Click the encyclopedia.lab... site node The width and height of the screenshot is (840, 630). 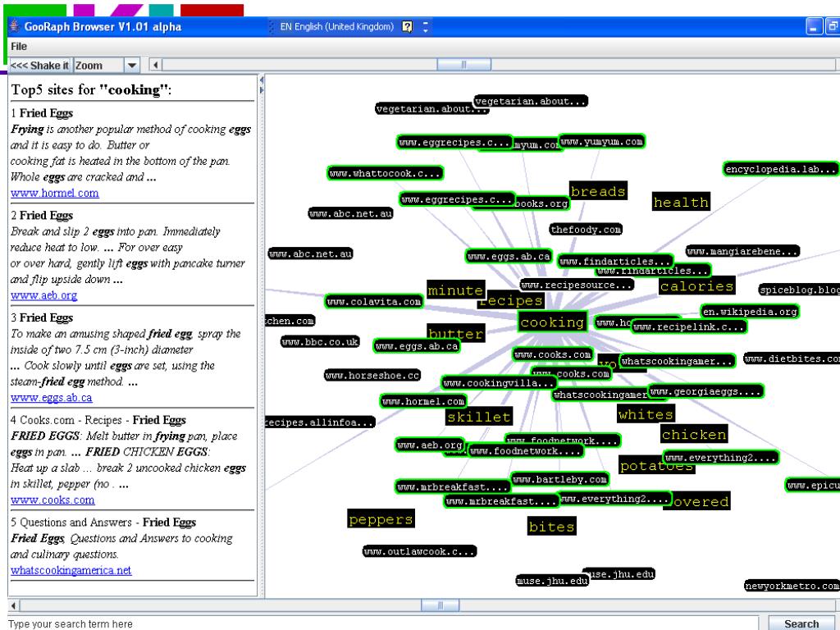pyautogui.click(x=781, y=169)
